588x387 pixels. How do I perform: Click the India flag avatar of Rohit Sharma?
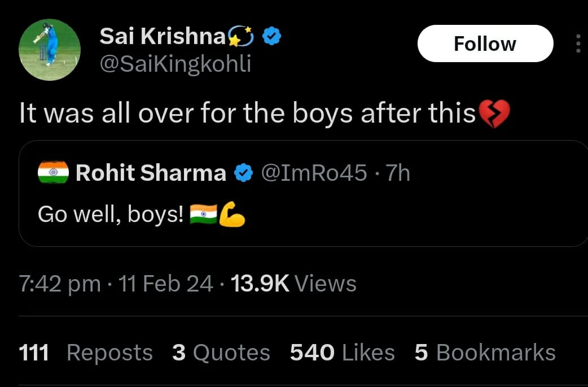pyautogui.click(x=53, y=173)
